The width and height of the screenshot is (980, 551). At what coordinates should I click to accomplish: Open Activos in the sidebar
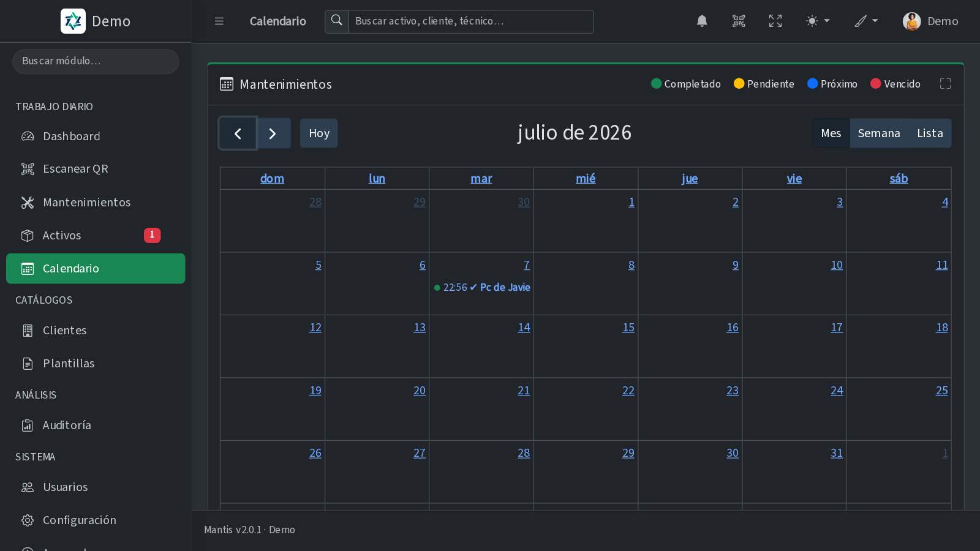[96, 235]
